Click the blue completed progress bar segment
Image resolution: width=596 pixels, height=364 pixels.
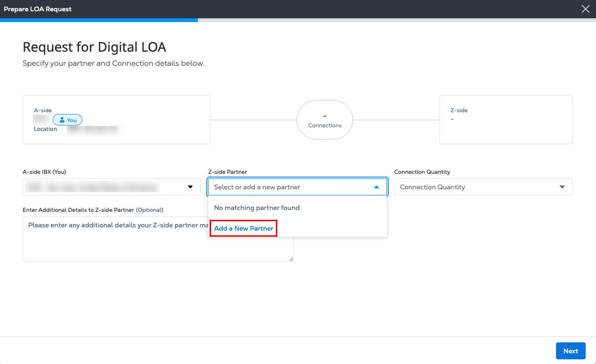99,20
